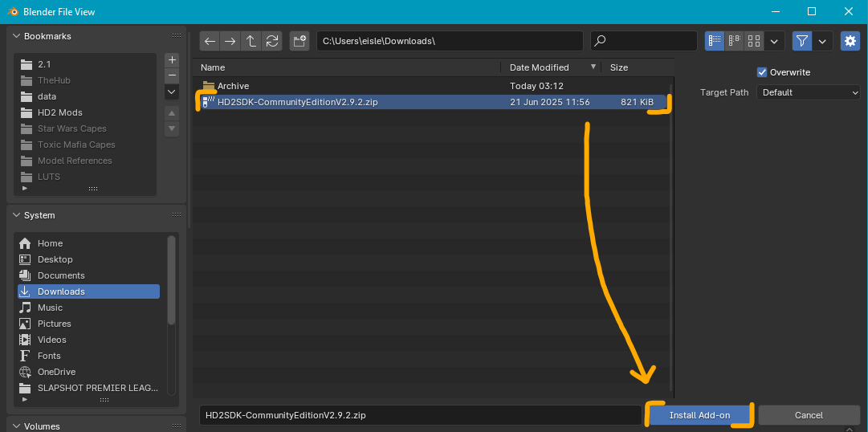This screenshot has width=868, height=432.
Task: Open the Model References bookmark
Action: 87,161
